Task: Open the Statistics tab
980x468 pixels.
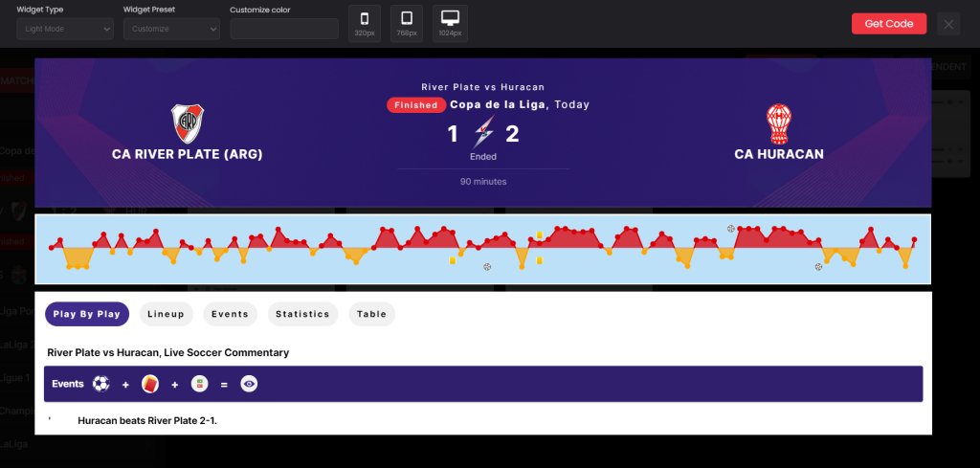Action: pyautogui.click(x=302, y=314)
